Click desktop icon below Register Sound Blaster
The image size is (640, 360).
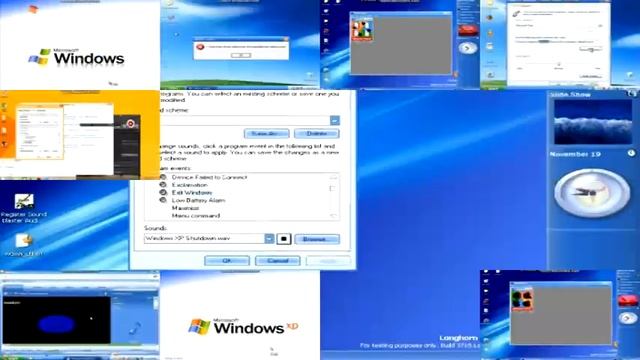coord(24,245)
